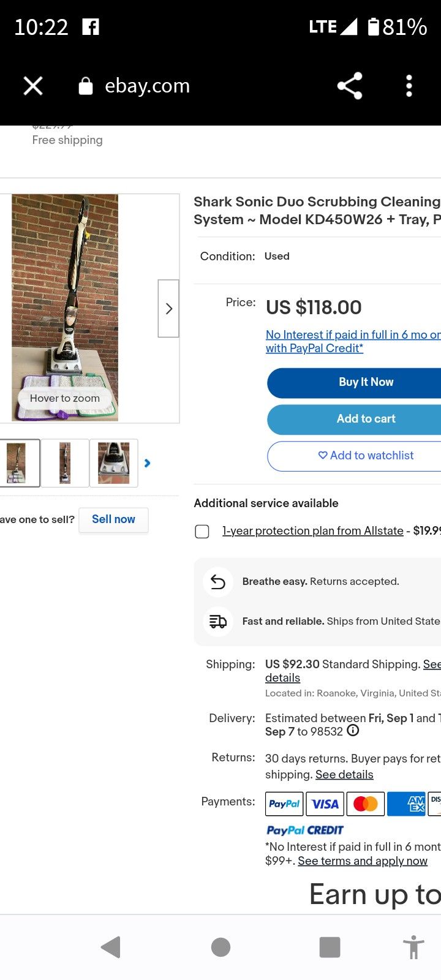This screenshot has height=980, width=441.
Task: Tap the accessibility figure icon
Action: pyautogui.click(x=413, y=947)
